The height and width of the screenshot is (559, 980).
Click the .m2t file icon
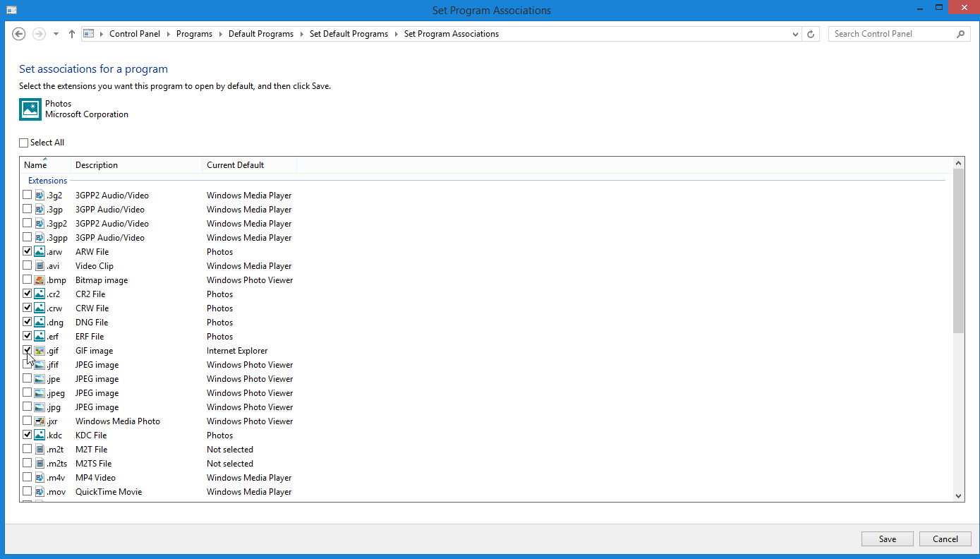coord(40,450)
